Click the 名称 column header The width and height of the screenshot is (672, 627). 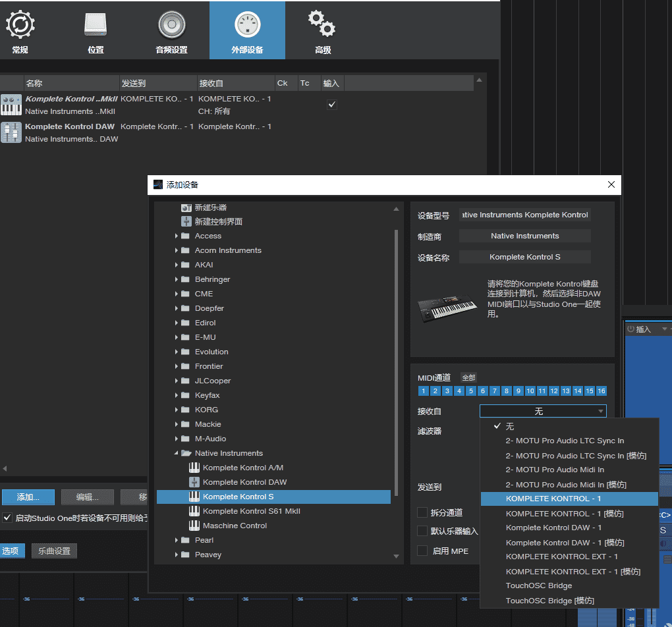71,83
